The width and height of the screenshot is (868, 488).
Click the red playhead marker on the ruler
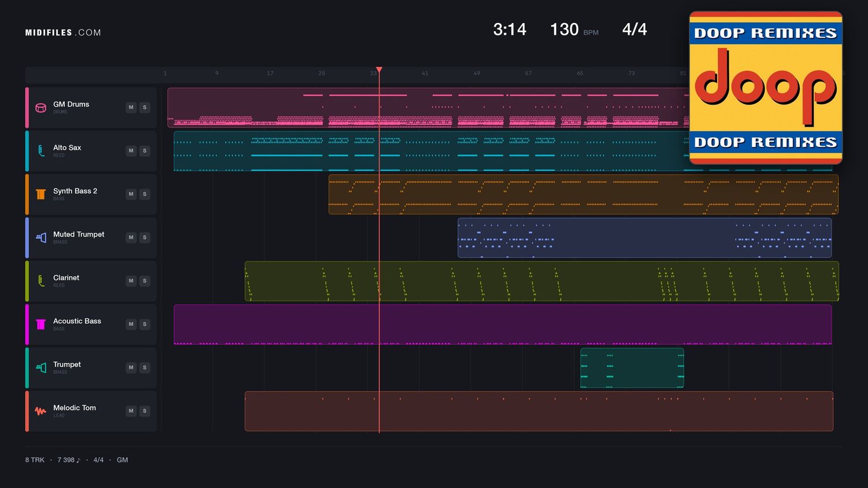click(x=379, y=70)
